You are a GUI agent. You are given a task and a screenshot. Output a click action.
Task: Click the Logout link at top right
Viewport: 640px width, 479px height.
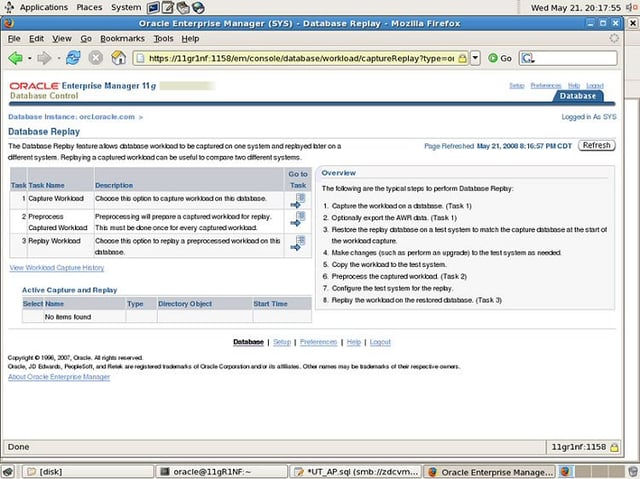coord(595,86)
